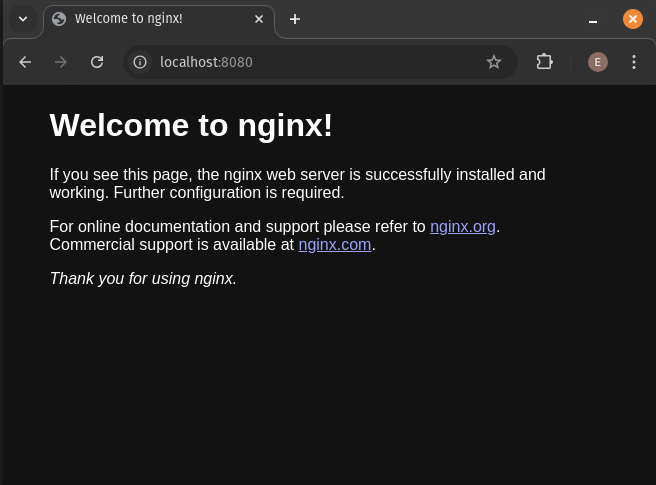This screenshot has height=485, width=656.
Task: Click "Commercial support is available at" text
Action: (x=172, y=244)
